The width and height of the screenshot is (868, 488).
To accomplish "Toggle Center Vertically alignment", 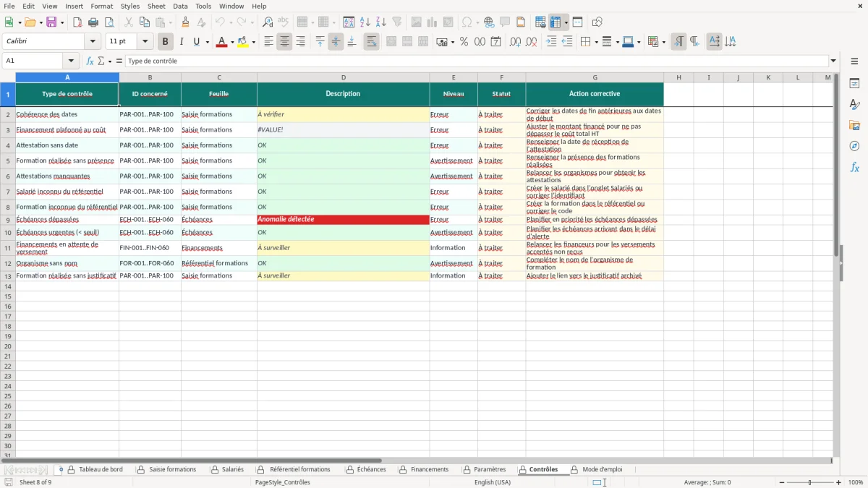I will 336,42.
